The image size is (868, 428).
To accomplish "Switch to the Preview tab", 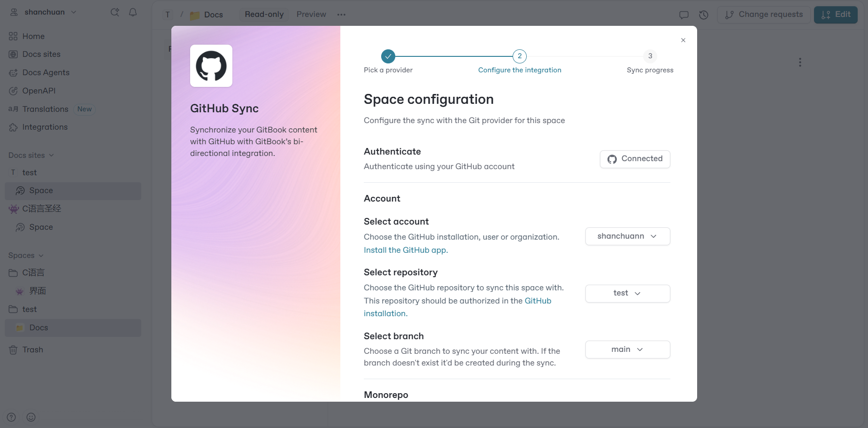I will pos(311,15).
